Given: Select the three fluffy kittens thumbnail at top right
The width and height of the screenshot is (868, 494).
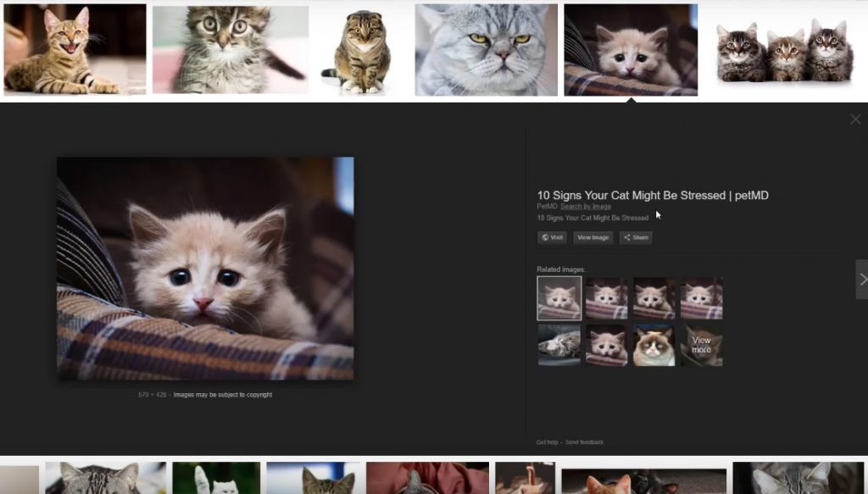Looking at the screenshot, I should [787, 47].
